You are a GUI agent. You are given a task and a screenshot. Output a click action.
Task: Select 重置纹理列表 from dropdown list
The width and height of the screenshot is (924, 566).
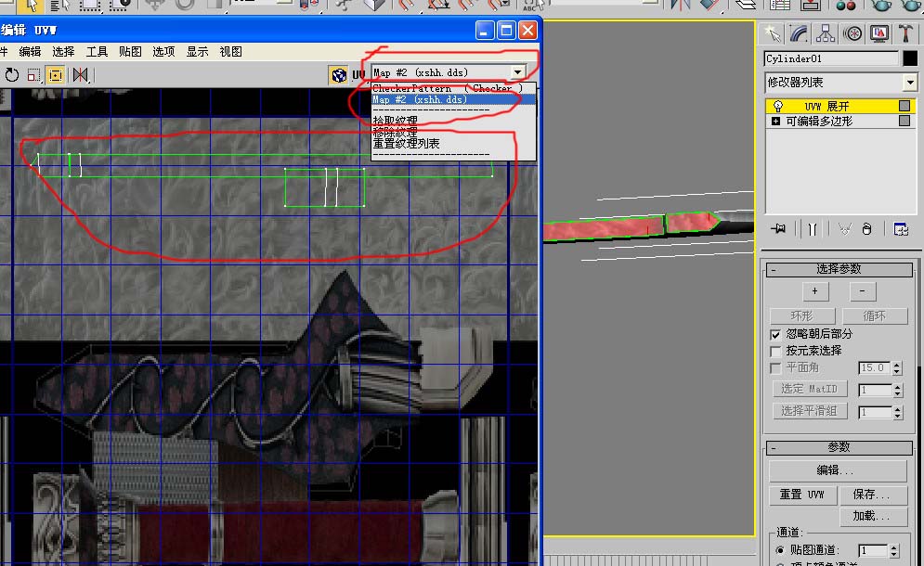[406, 143]
